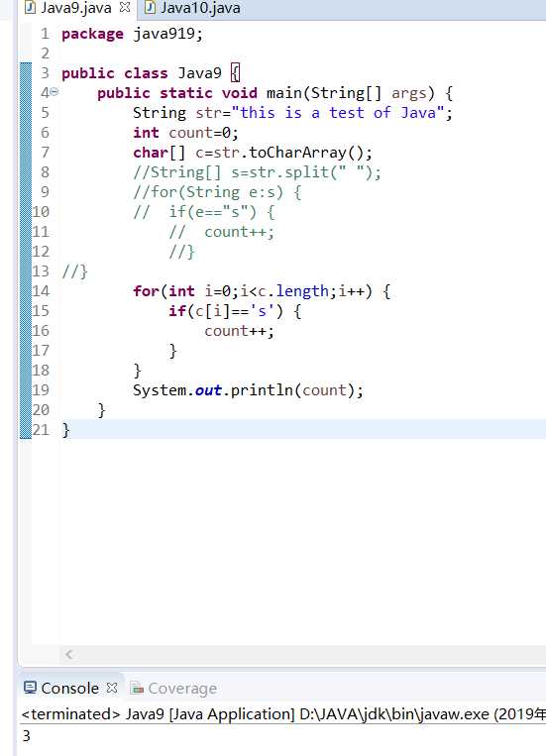Click line number 5 in gutter
The image size is (546, 756).
tap(45, 113)
